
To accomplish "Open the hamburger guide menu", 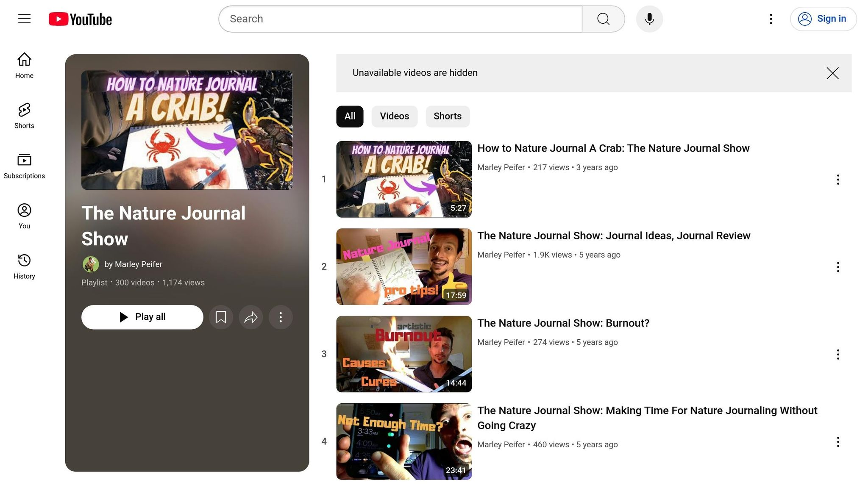I will point(24,19).
